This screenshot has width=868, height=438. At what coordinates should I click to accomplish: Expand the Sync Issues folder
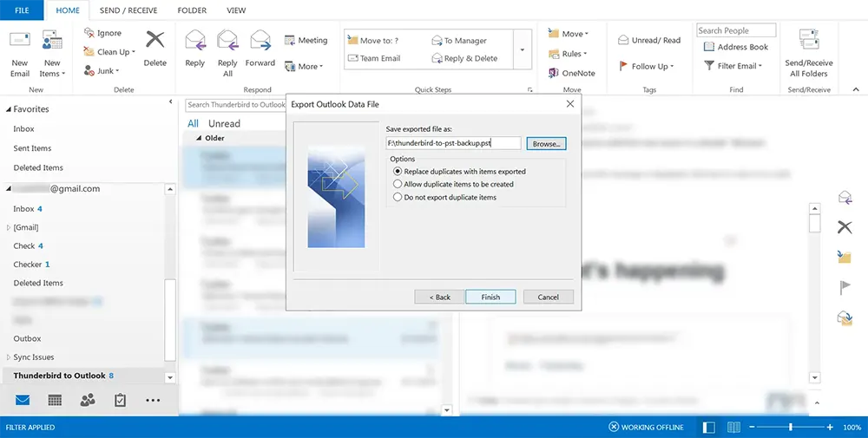pyautogui.click(x=9, y=357)
